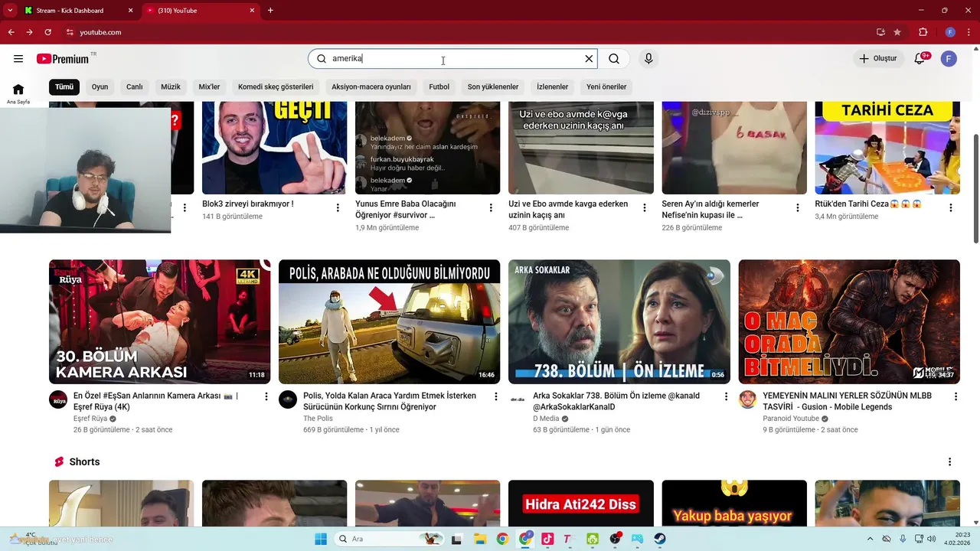Open the tab search dropdown arrow
Image resolution: width=980 pixels, height=551 pixels.
click(x=9, y=11)
